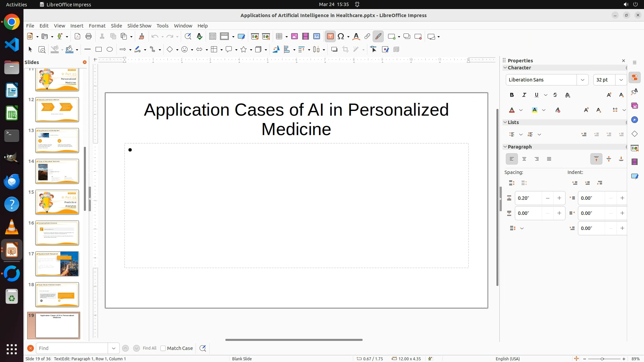Select slide 17 thumbnail
Screen dimensions: 644x362
coord(57,264)
